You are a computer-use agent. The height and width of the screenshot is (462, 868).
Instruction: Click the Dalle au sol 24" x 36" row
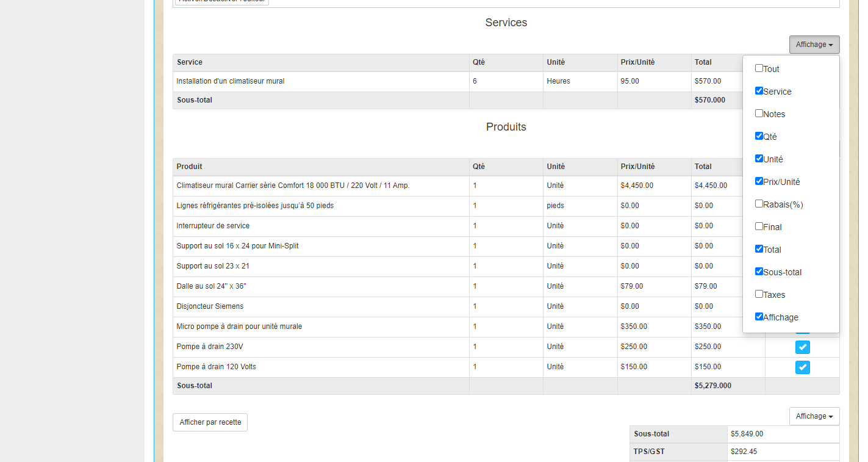coord(211,286)
